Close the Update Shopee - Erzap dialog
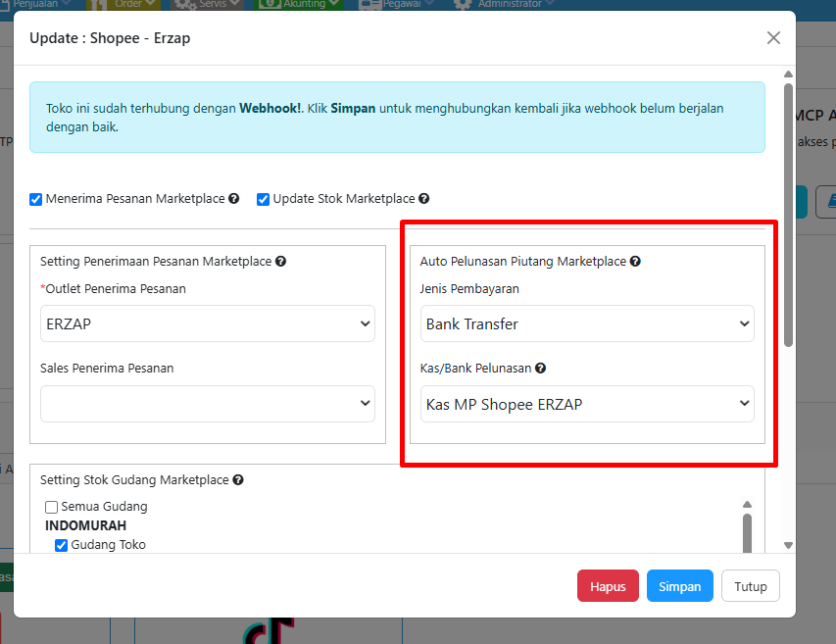Viewport: 836px width, 644px height. 773,38
